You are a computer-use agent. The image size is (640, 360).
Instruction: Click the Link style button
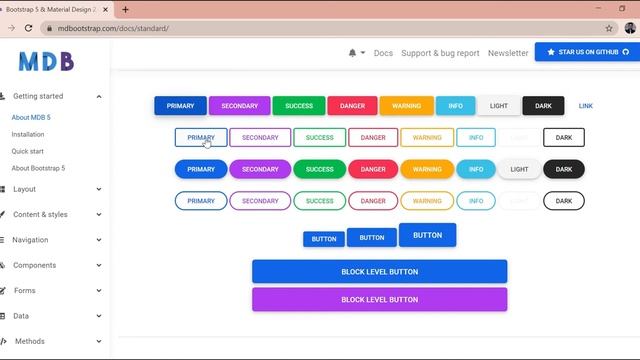585,106
